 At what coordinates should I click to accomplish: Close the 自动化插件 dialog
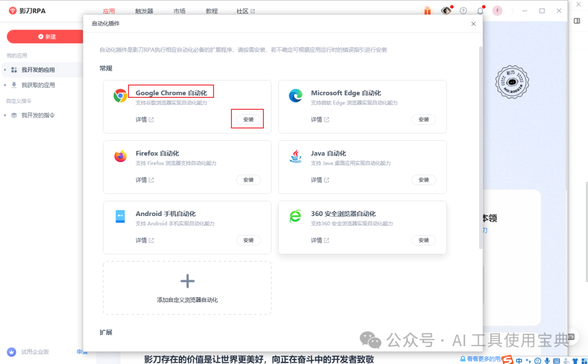tap(473, 23)
